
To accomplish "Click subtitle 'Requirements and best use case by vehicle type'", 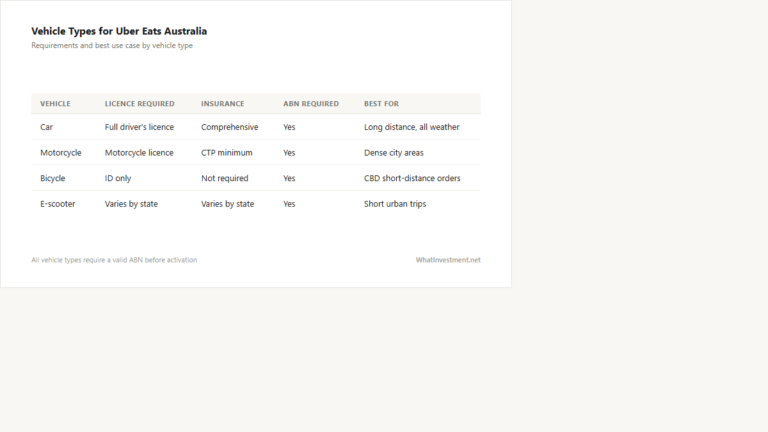I will (112, 46).
